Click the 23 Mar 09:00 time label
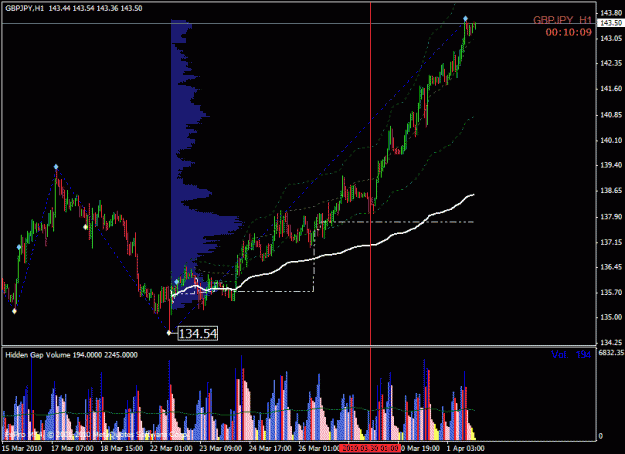Image resolution: width=625 pixels, height=454 pixels. (220, 448)
